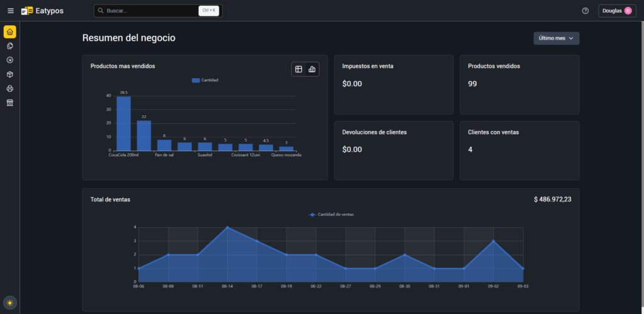Image resolution: width=644 pixels, height=314 pixels.
Task: Click the CocaCola 200ml bar
Action: click(x=123, y=123)
